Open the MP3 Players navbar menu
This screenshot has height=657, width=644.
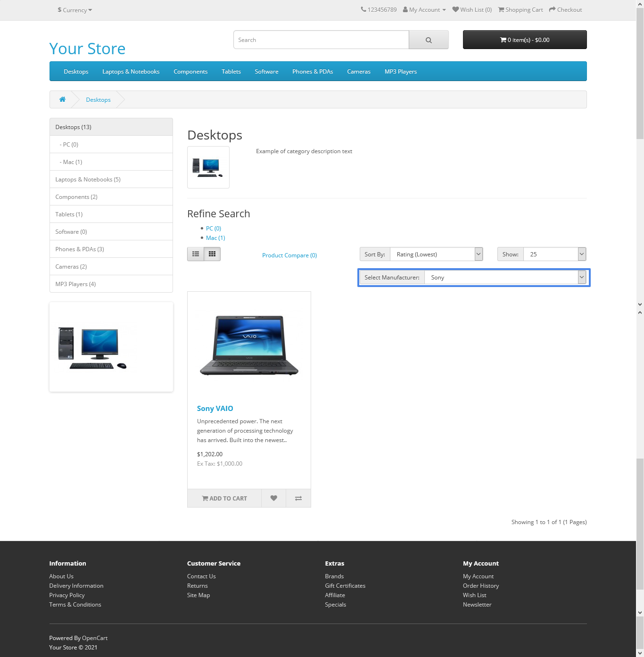click(x=401, y=72)
